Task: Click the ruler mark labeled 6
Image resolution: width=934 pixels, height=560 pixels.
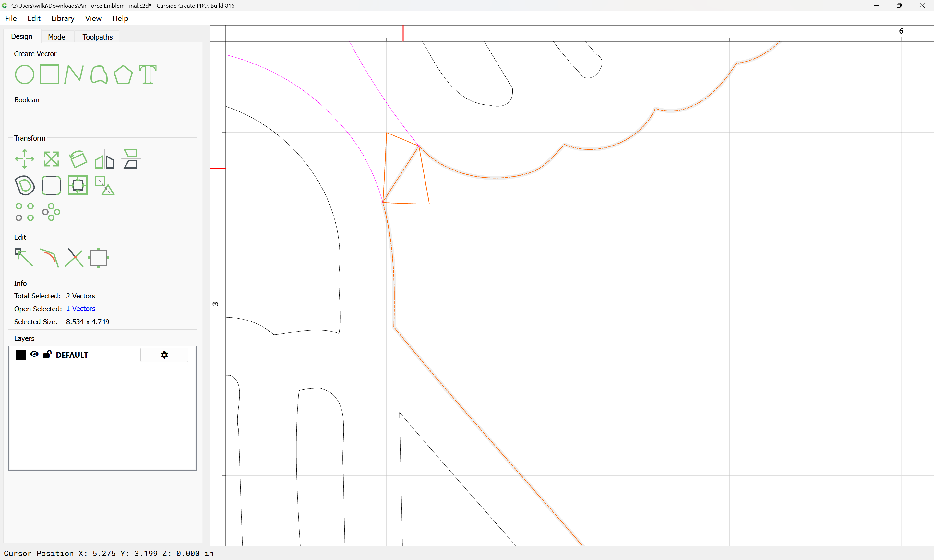Action: coord(901,31)
